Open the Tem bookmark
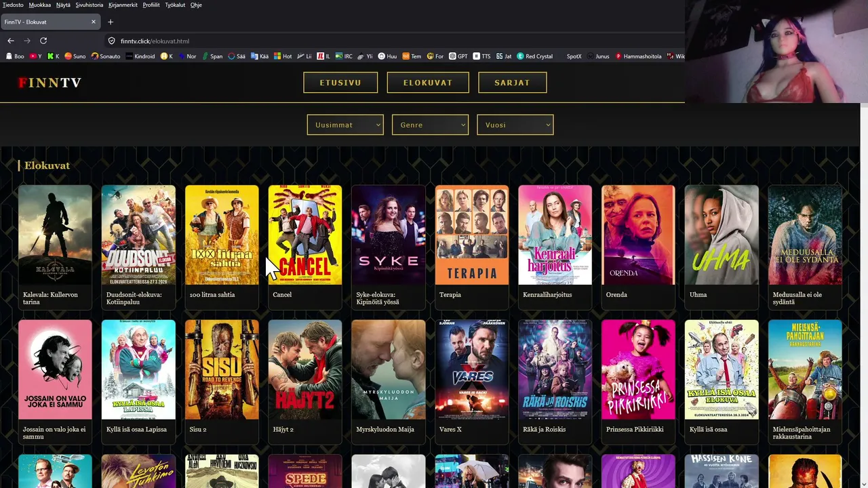This screenshot has height=488, width=868. click(412, 56)
